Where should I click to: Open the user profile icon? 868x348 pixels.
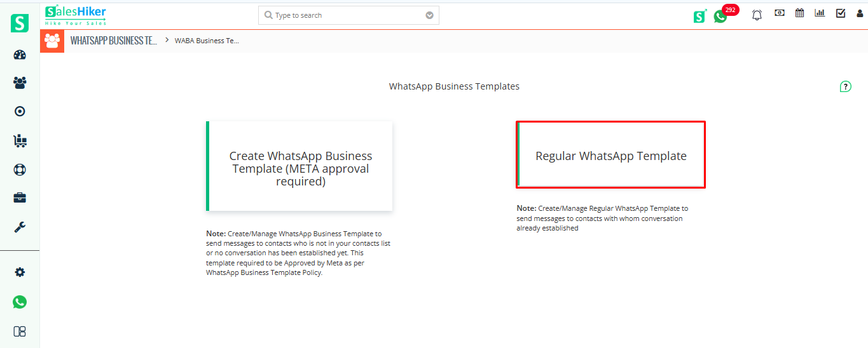[x=860, y=13]
